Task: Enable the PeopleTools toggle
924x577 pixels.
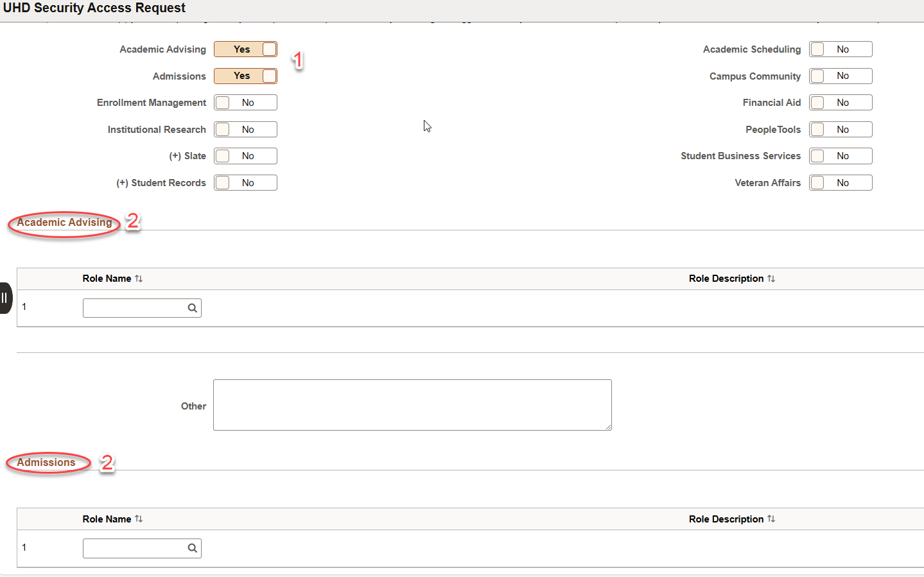Action: pos(840,129)
